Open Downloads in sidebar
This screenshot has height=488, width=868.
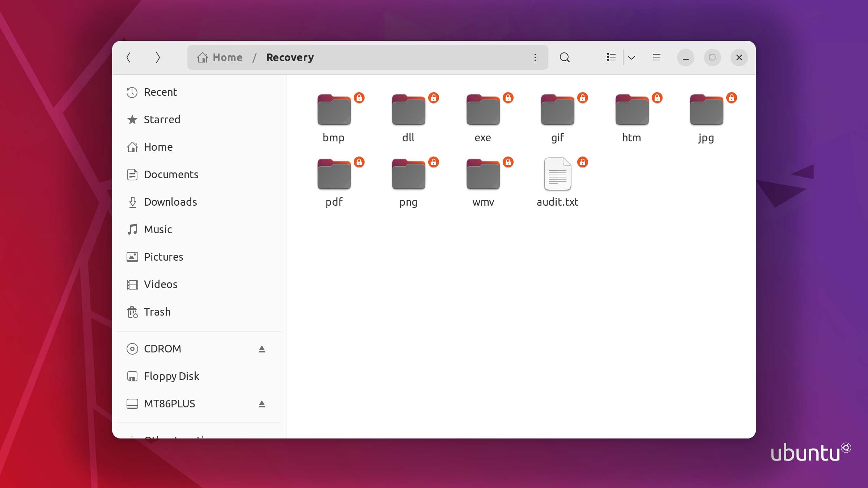tap(199, 202)
